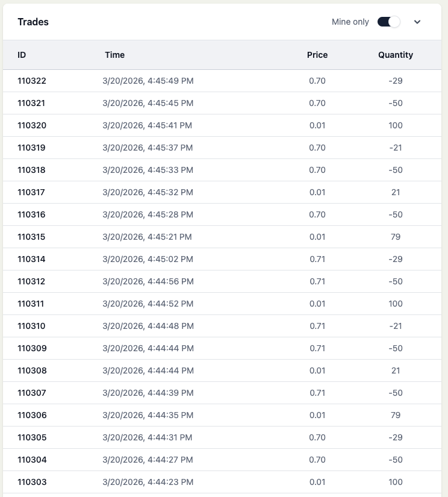Image resolution: width=448 pixels, height=497 pixels.
Task: Collapse the Trades panel chevron
Action: pos(417,22)
